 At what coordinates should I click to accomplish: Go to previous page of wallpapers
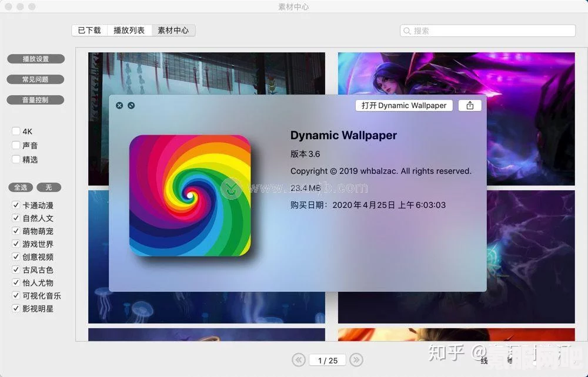(299, 360)
